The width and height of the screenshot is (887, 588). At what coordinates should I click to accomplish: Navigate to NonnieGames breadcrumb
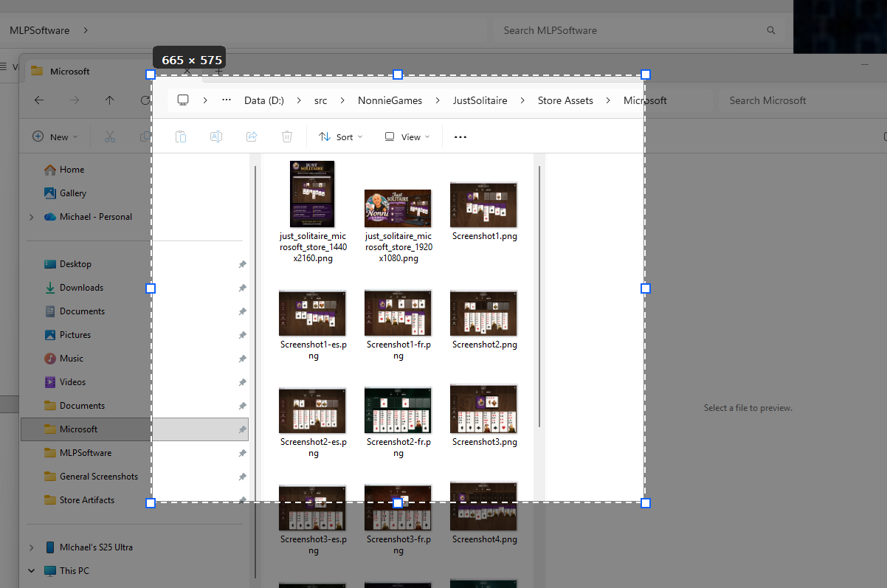pyautogui.click(x=390, y=100)
